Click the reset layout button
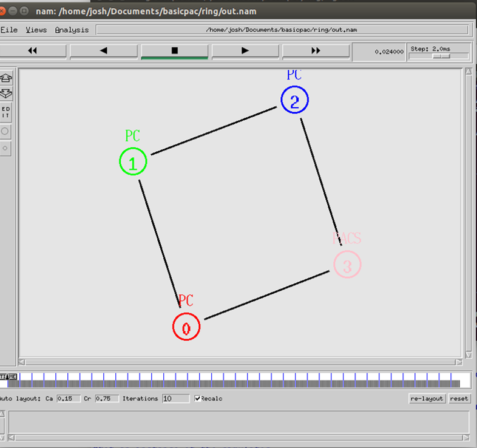Image resolution: width=477 pixels, height=448 pixels. [459, 398]
